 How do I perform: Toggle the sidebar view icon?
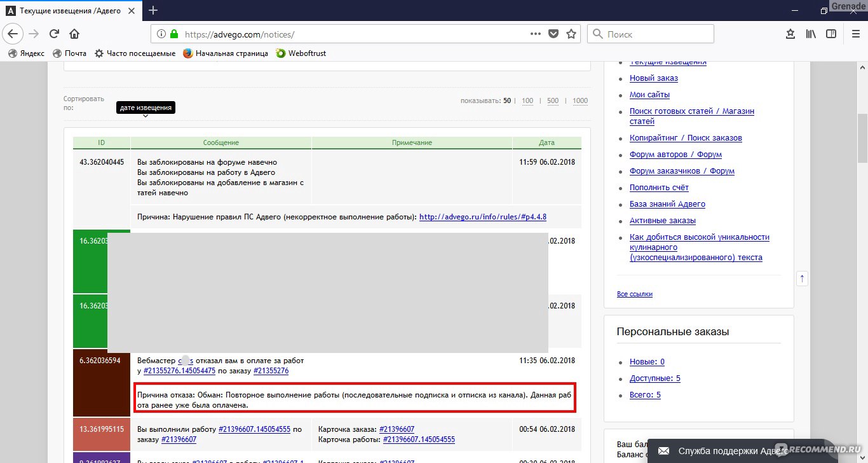click(x=831, y=34)
